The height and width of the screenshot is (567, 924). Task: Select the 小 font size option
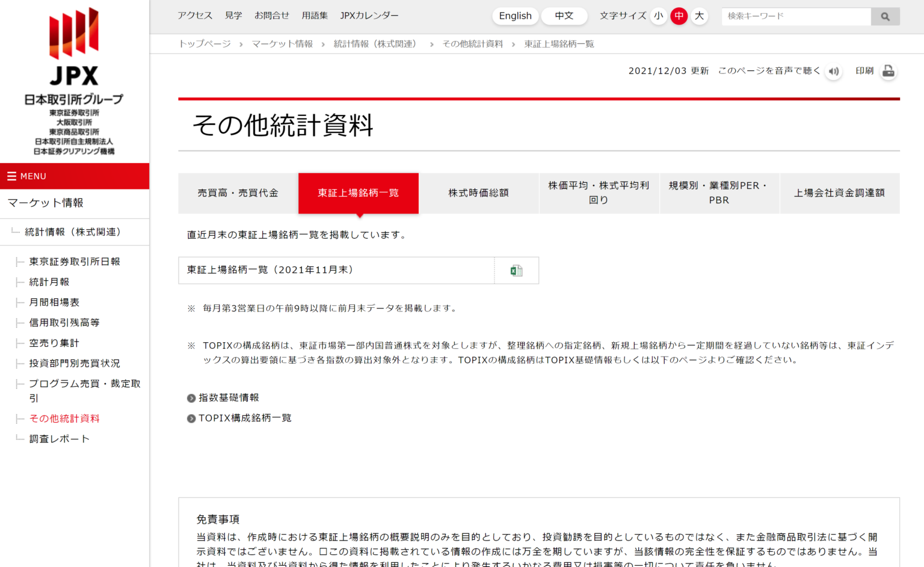point(659,16)
